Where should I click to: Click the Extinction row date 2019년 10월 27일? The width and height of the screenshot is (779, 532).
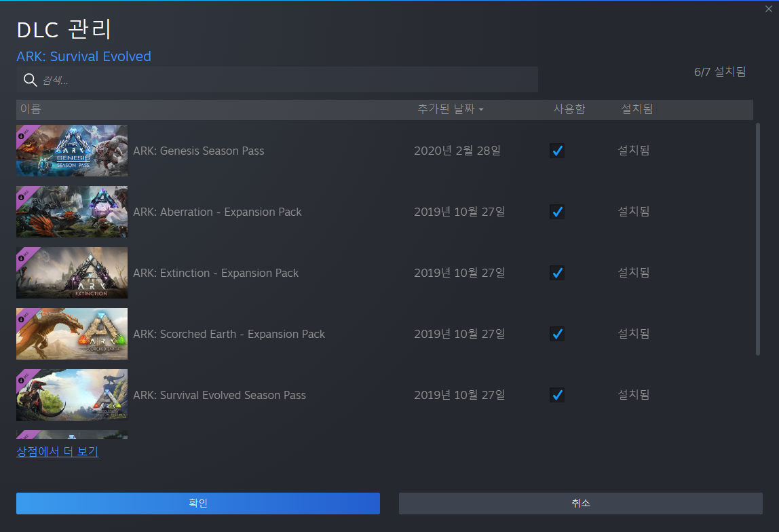tap(459, 273)
